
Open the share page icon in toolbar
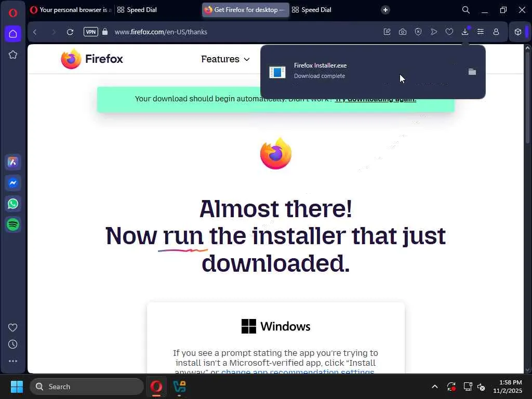click(x=387, y=32)
